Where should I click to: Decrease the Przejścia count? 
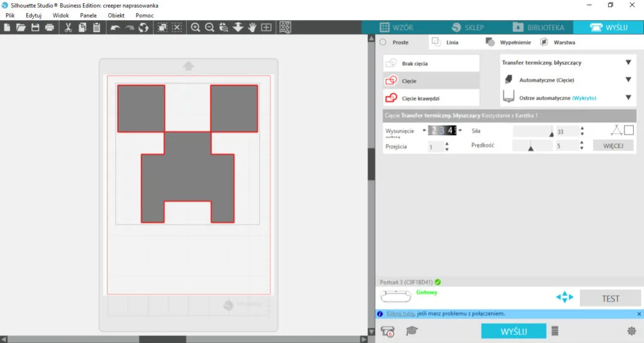pyautogui.click(x=447, y=150)
